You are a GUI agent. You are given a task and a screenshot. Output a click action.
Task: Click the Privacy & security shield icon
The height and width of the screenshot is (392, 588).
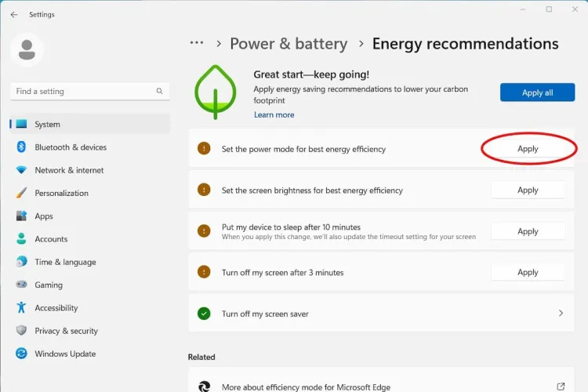click(x=21, y=331)
